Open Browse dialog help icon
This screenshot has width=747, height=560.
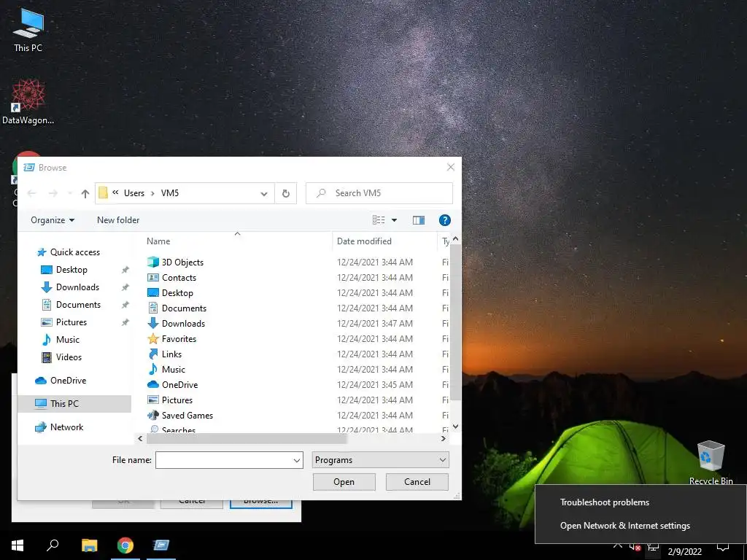pos(444,220)
